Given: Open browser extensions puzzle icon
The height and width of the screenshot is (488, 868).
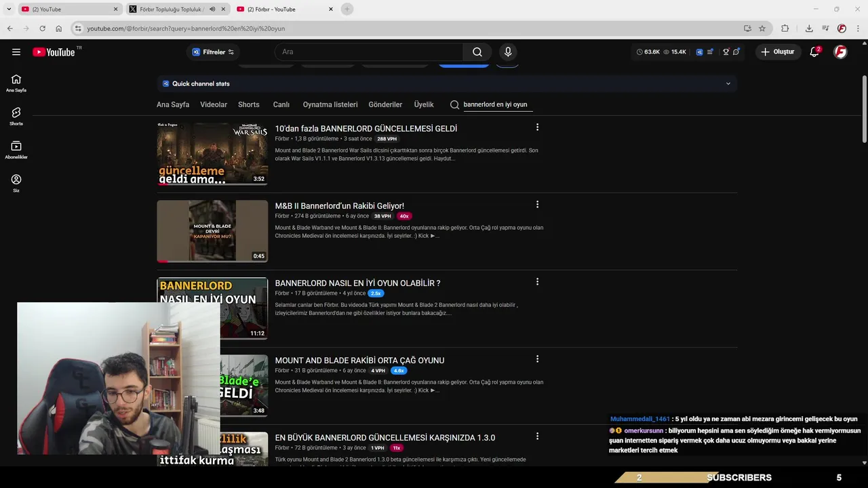Looking at the screenshot, I should (x=785, y=28).
